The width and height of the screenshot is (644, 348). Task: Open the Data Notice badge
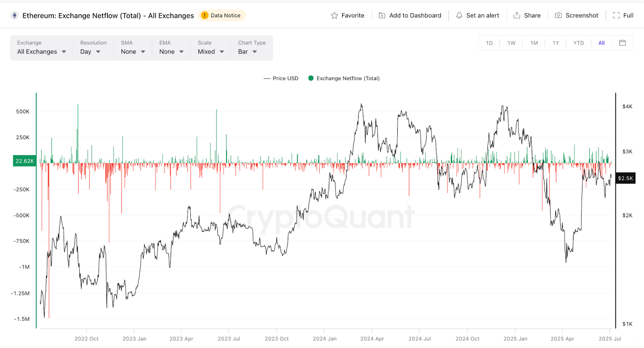point(222,15)
